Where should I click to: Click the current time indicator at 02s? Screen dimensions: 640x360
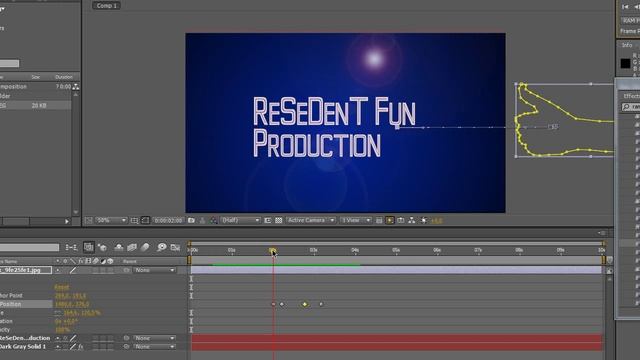(273, 250)
